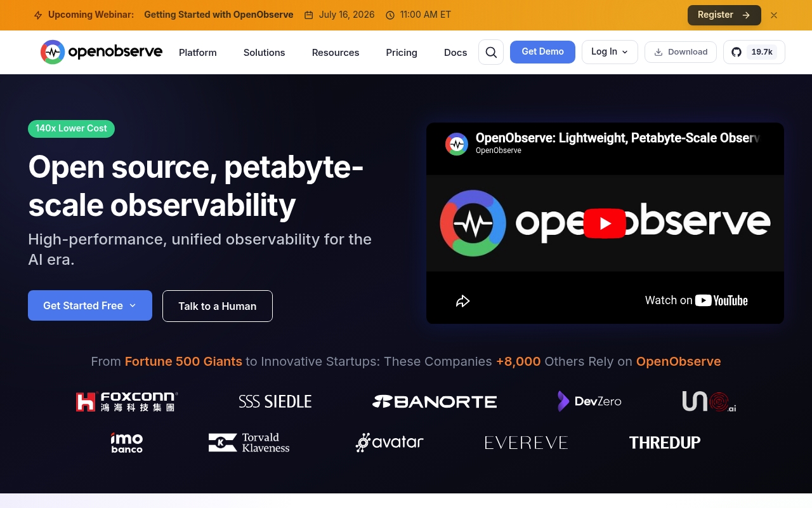Viewport: 812px width, 508px height.
Task: Expand the Log In dropdown
Action: [610, 52]
